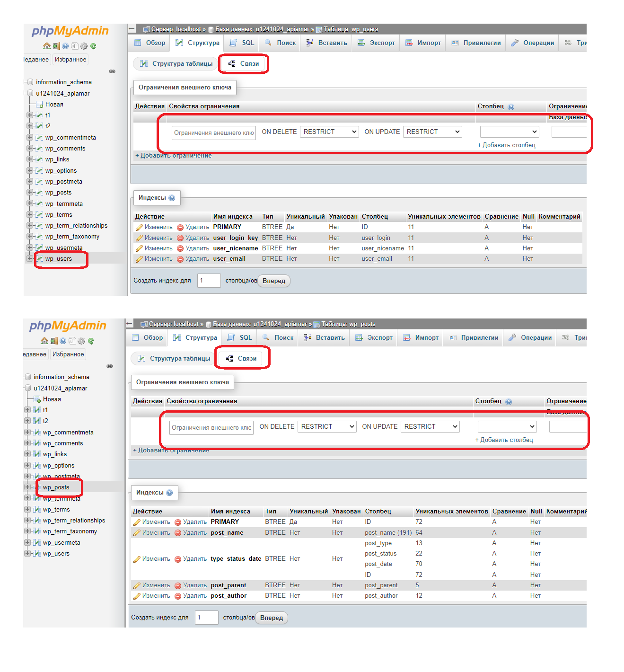Image resolution: width=624 pixels, height=672 pixels.
Task: Open the SQL tab in wp_users view
Action: click(x=242, y=43)
